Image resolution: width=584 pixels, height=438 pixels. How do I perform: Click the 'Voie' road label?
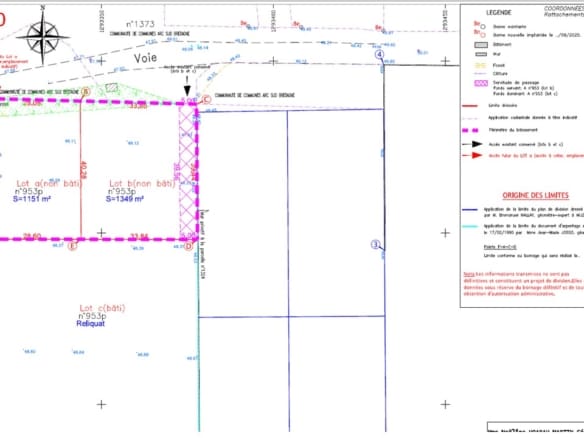click(x=145, y=58)
